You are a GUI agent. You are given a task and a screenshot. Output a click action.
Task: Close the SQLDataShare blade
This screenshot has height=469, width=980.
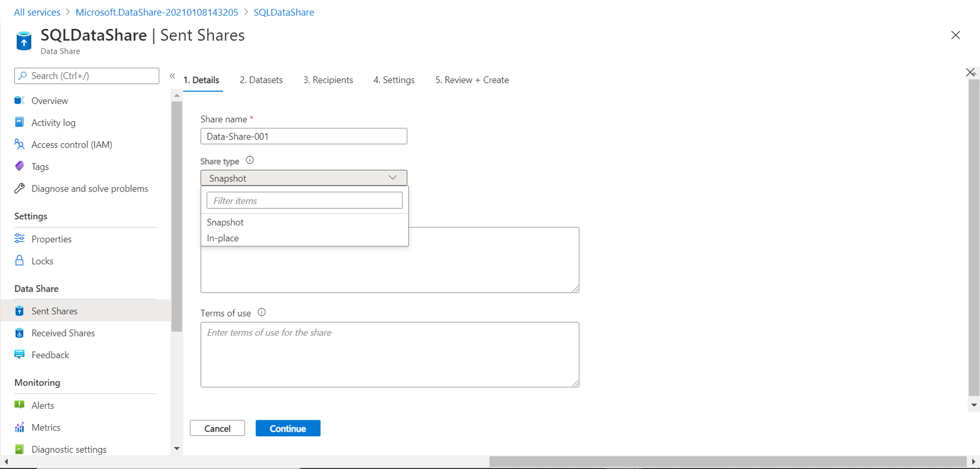pyautogui.click(x=955, y=35)
